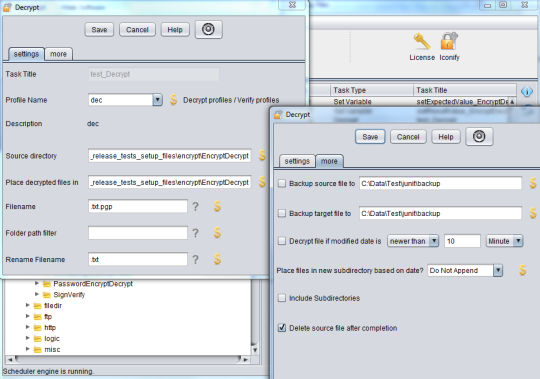
Task: Click the question mark help next to Filename
Action: pyautogui.click(x=195, y=207)
